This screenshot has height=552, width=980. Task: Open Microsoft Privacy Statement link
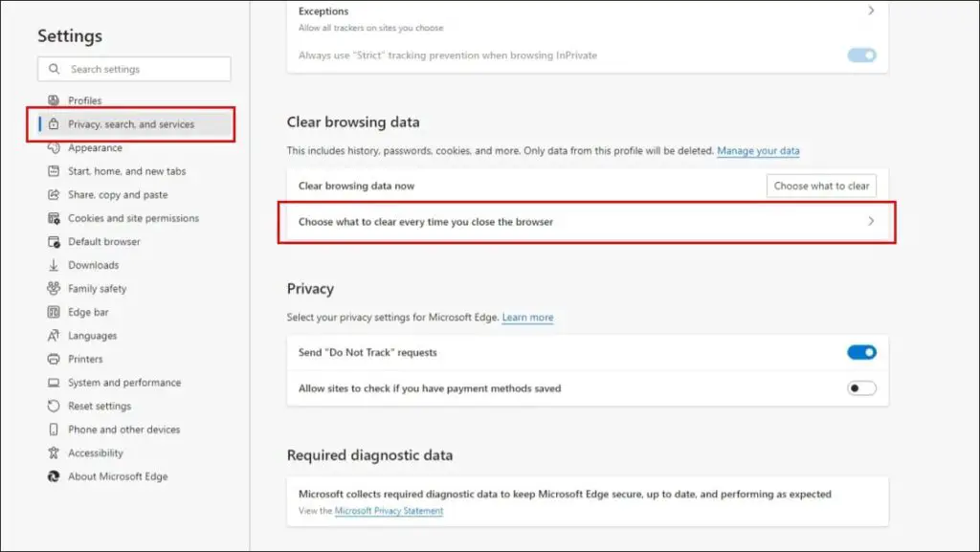point(389,511)
